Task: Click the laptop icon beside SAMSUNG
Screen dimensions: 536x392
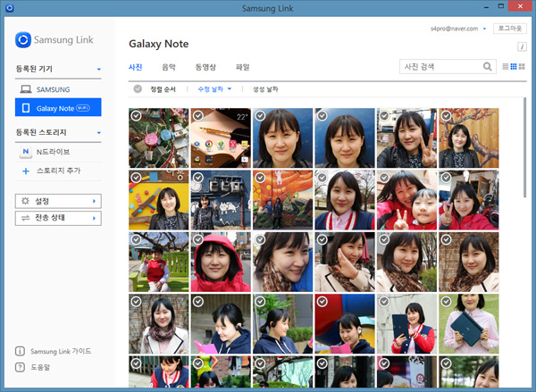Action: [x=26, y=89]
